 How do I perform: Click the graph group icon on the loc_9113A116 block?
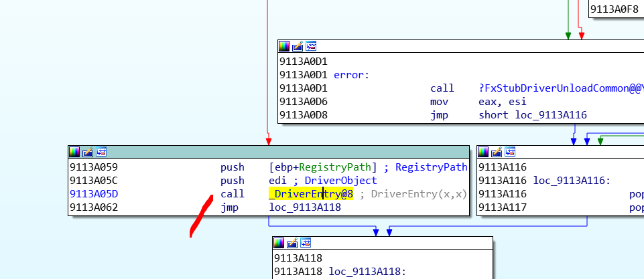click(510, 152)
